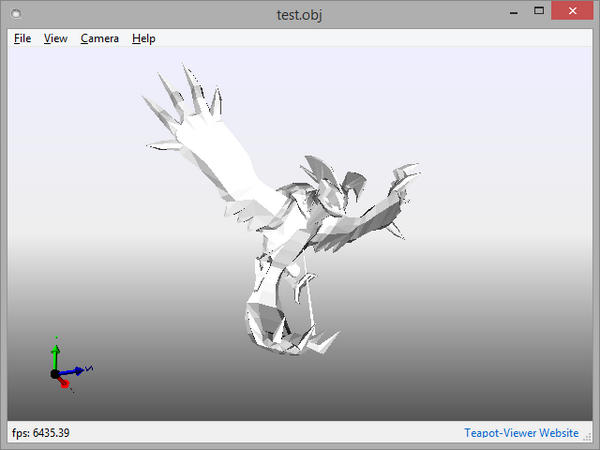The image size is (600, 450).
Task: Open the File menu
Action: click(22, 39)
